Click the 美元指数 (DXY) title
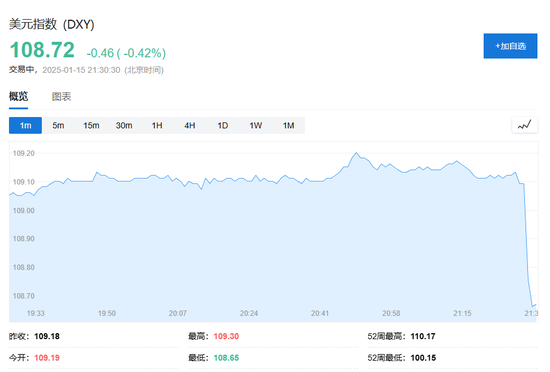Viewport: 550px width, 372px height. 52,24
